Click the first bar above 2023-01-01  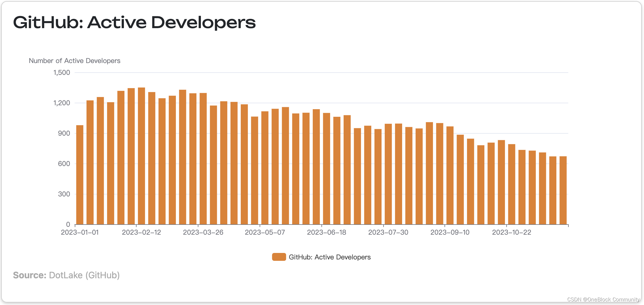pos(80,174)
